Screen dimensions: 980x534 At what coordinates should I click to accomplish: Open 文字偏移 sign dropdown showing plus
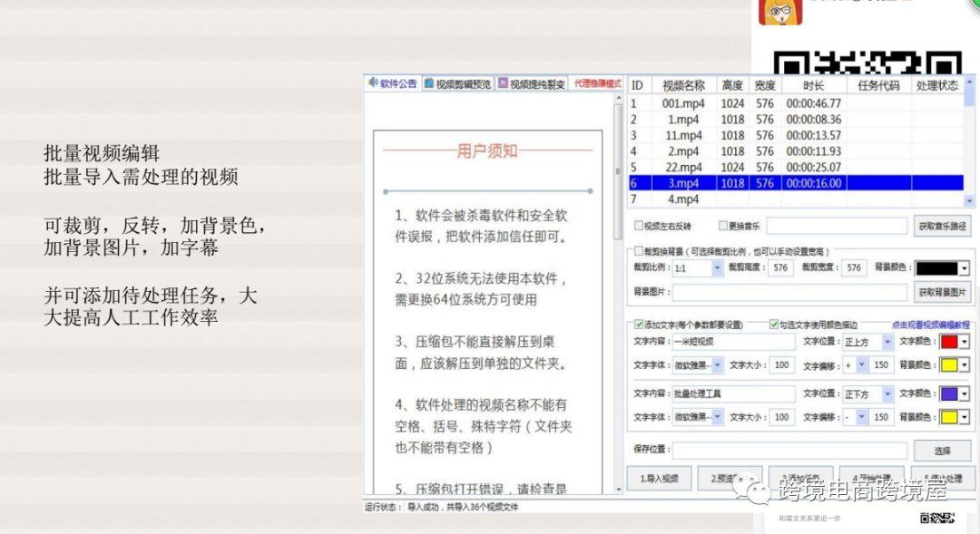(x=861, y=364)
